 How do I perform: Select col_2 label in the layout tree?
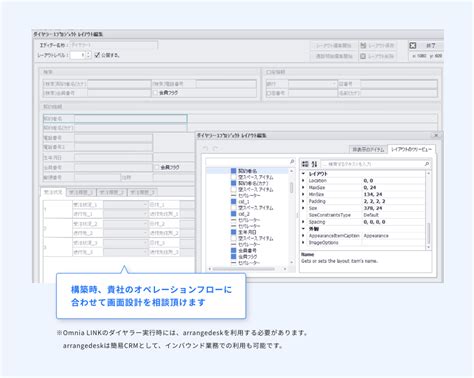[244, 214]
